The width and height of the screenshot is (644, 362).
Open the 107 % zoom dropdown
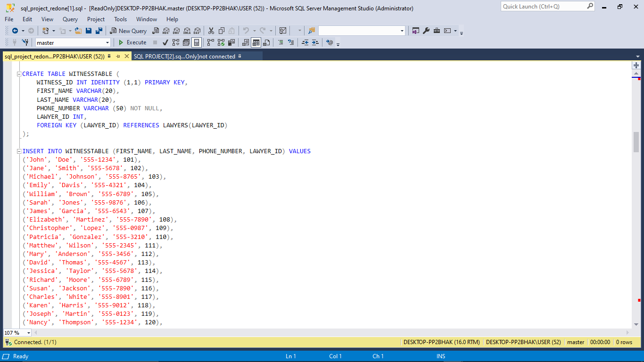click(28, 333)
